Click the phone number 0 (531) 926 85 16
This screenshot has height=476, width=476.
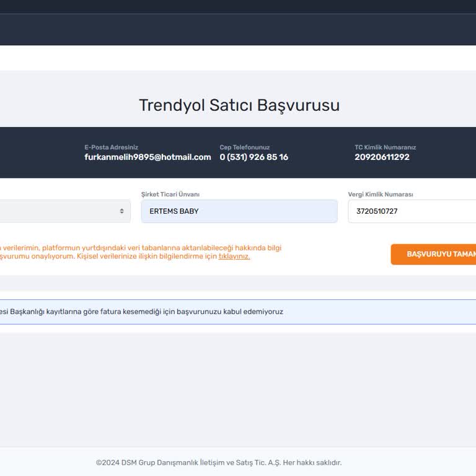tap(253, 157)
